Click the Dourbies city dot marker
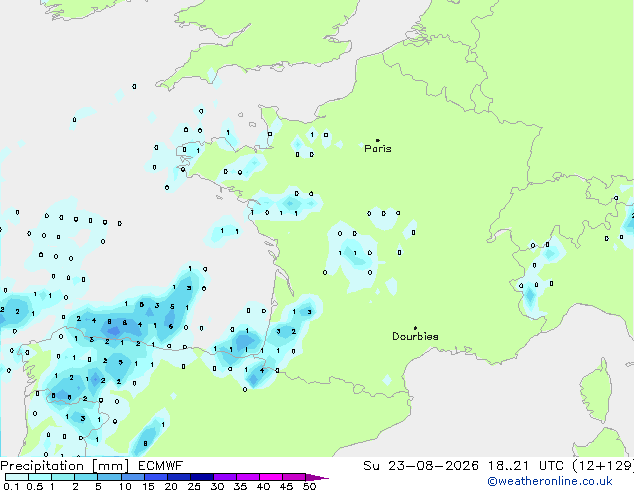 [415, 328]
